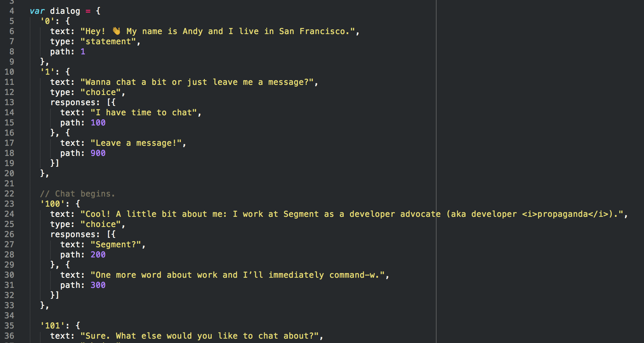Click the "Leave a message!" string
This screenshot has width=644, height=343.
pos(136,143)
